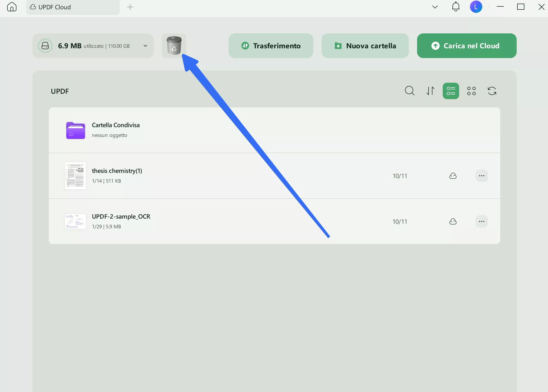Switch to grid thumbnail view
This screenshot has height=392, width=548.
coord(471,91)
